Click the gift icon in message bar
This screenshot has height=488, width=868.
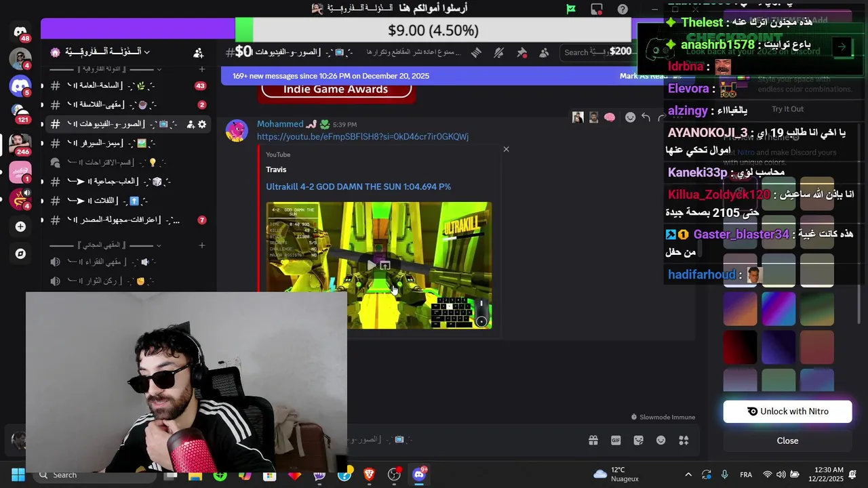593,441
